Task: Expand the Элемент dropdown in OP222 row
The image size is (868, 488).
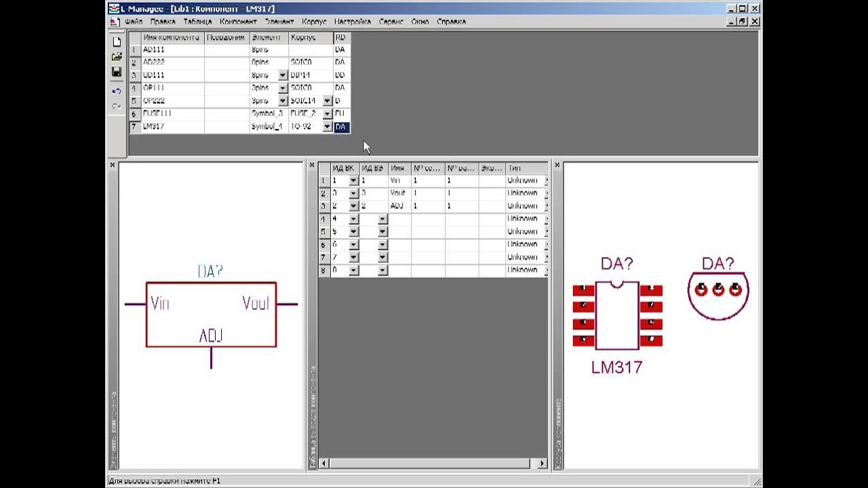Action: pyautogui.click(x=283, y=101)
